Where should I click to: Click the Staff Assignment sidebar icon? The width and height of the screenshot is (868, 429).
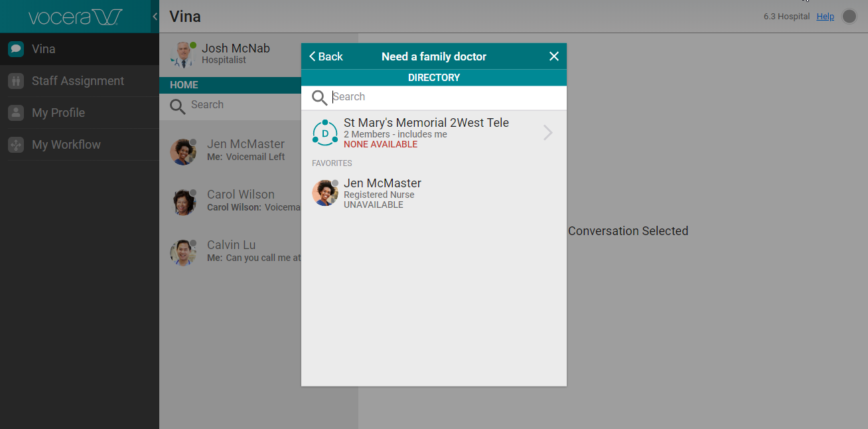tap(16, 81)
